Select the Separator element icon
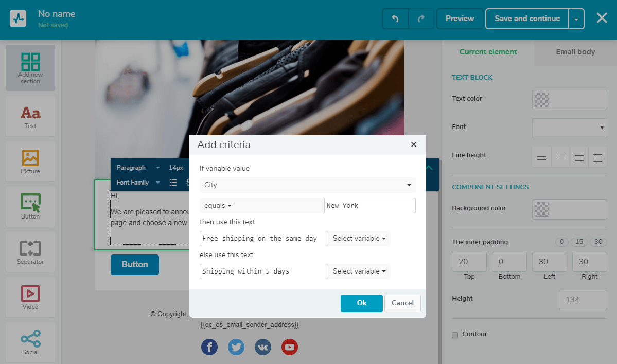Viewport: 617px width, 364px height. pos(30,251)
